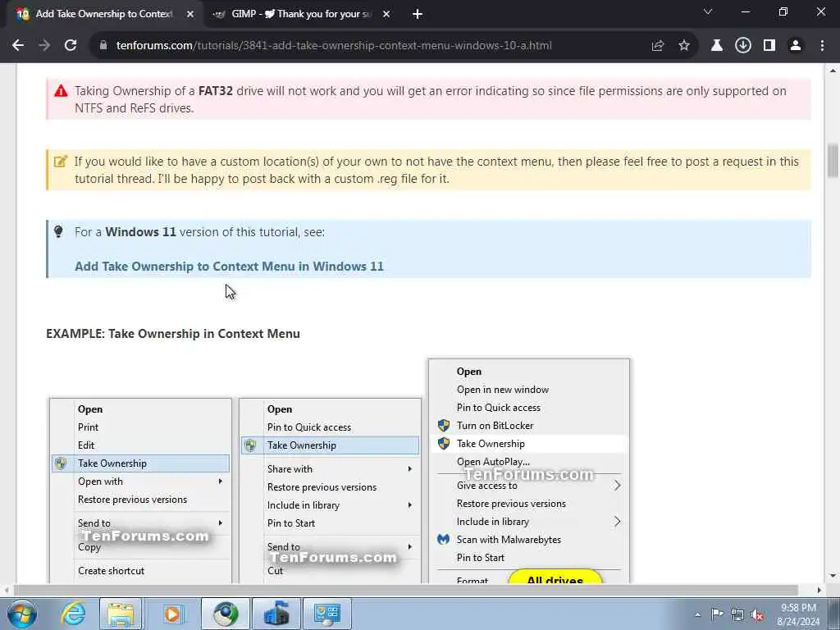Open Windows Media Player taskbar icon
840x630 pixels.
[x=172, y=614]
